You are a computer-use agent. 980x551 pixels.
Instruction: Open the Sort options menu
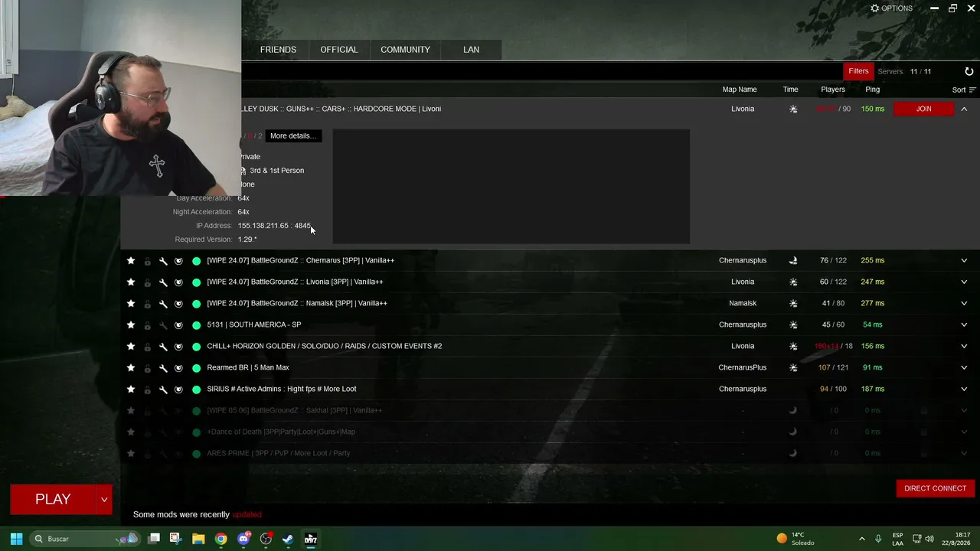(x=964, y=90)
